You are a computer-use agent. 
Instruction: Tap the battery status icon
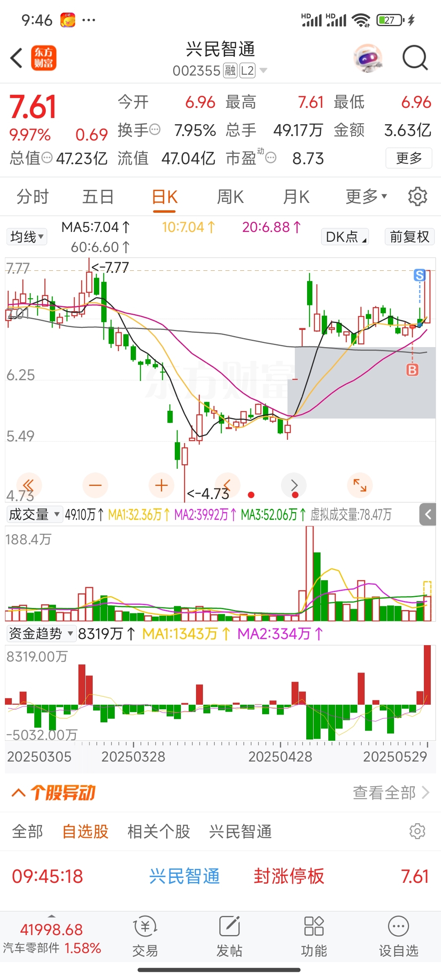click(390, 20)
